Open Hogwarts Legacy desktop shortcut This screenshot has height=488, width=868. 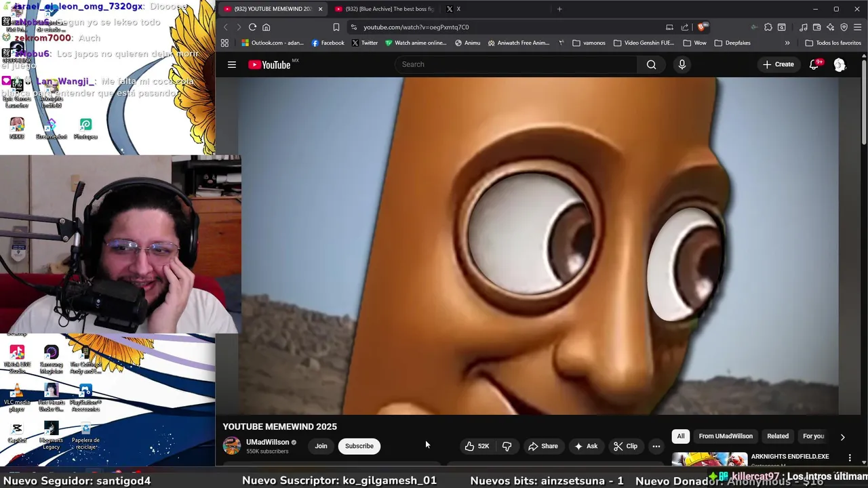point(51,435)
